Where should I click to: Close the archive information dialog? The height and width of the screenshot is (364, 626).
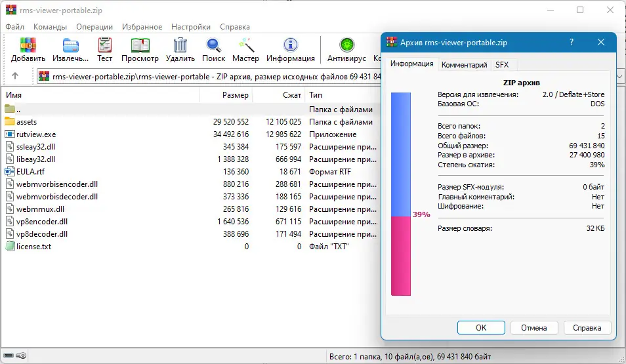coord(601,42)
